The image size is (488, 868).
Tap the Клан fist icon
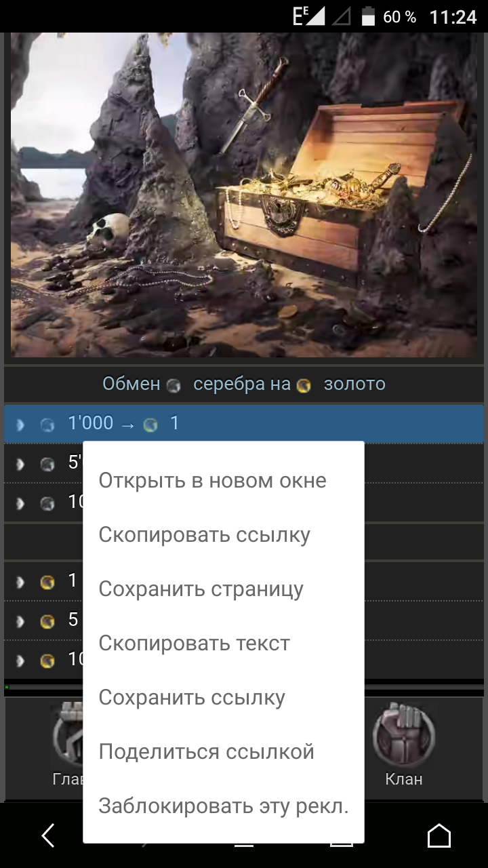[405, 735]
